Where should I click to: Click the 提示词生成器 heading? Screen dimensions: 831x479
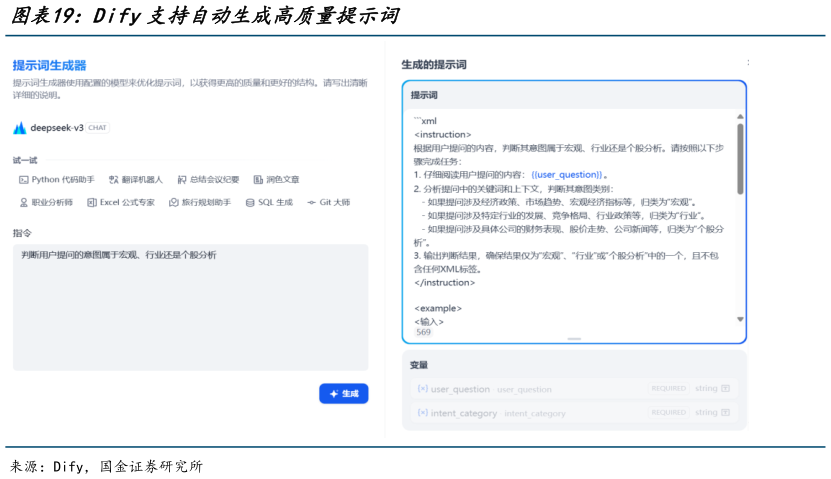[49, 66]
